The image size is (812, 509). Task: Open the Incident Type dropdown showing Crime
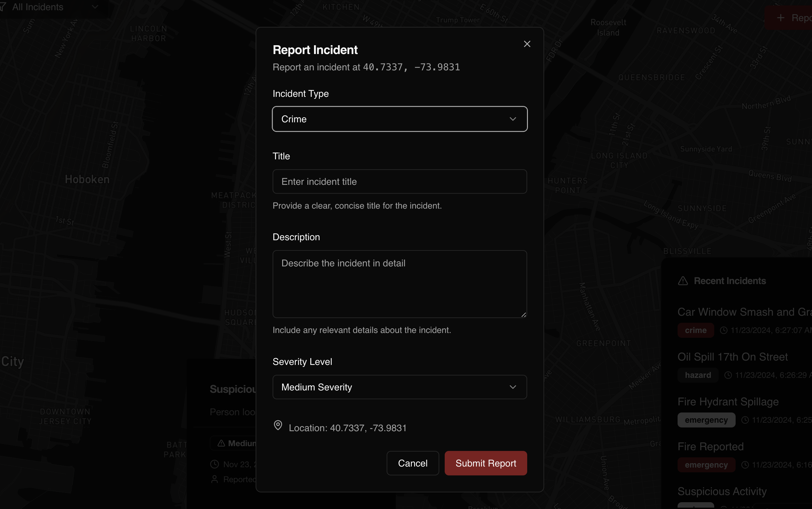[x=399, y=119]
